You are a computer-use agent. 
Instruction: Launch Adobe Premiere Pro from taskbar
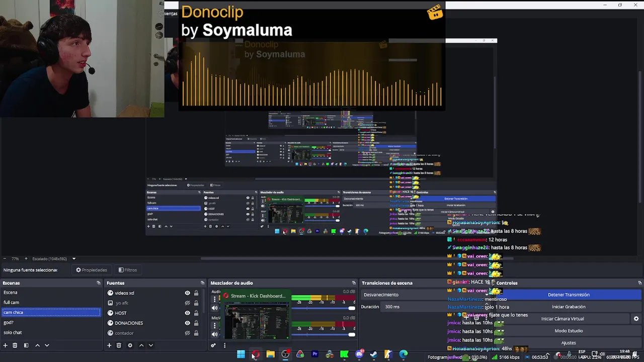click(x=315, y=354)
